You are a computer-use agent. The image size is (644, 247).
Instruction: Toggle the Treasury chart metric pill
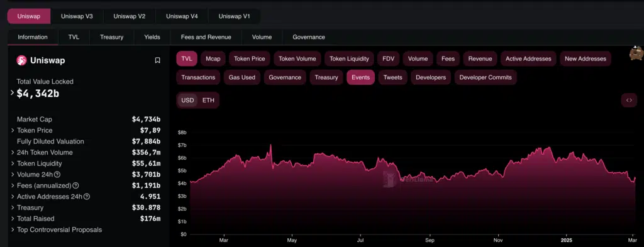pos(326,77)
